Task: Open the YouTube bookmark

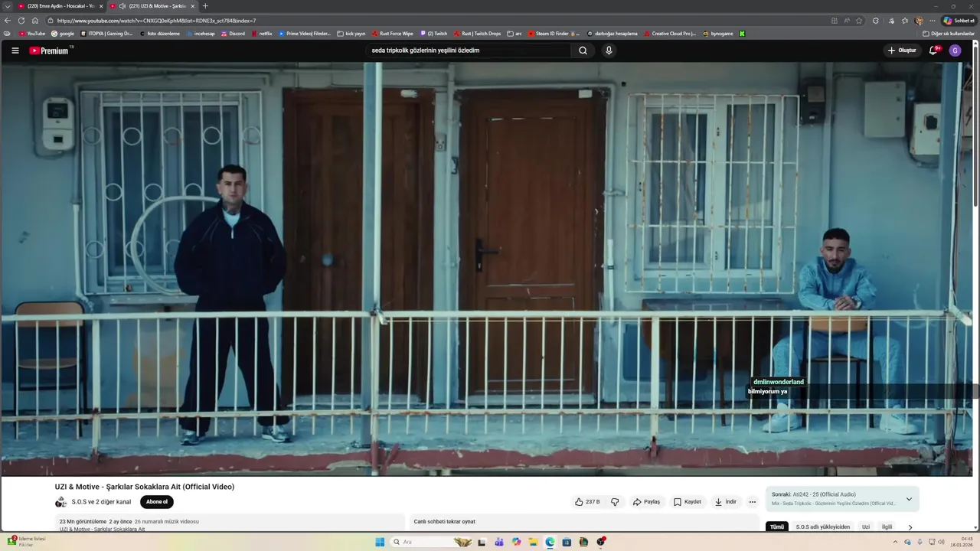Action: click(x=31, y=34)
